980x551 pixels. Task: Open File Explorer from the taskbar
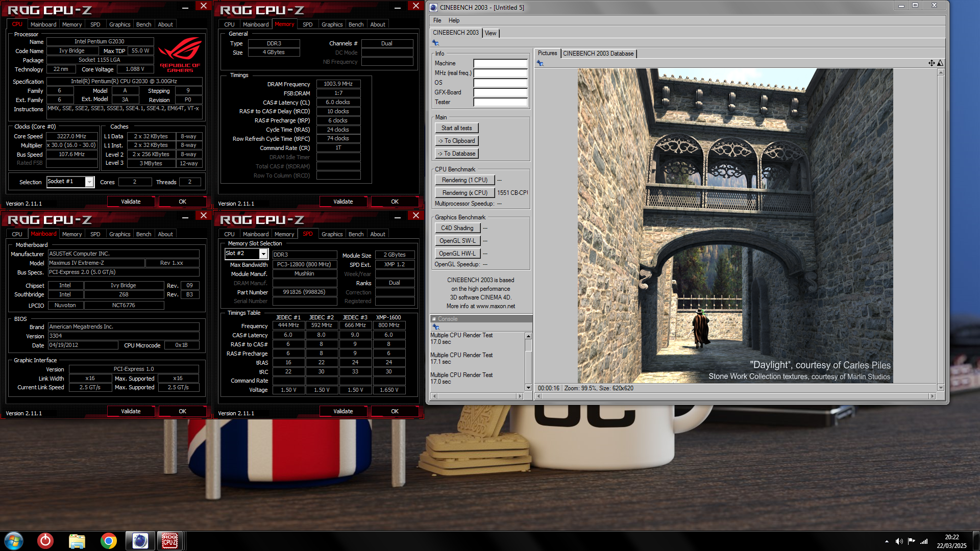click(77, 541)
